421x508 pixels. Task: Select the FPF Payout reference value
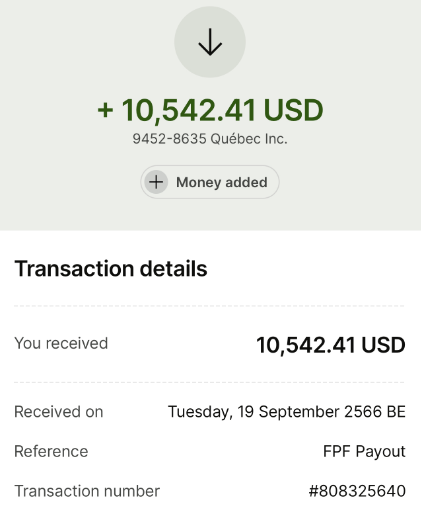tap(364, 452)
